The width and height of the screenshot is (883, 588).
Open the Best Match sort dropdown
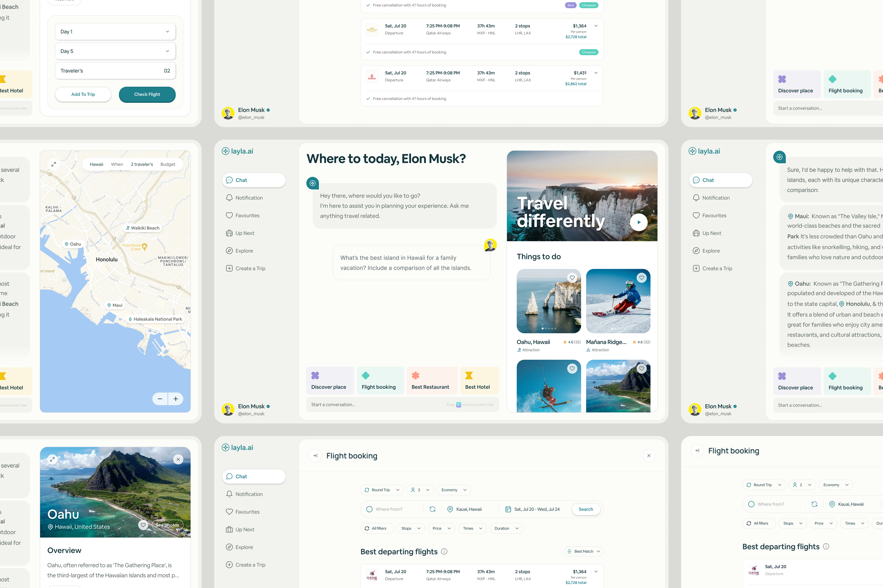click(584, 551)
